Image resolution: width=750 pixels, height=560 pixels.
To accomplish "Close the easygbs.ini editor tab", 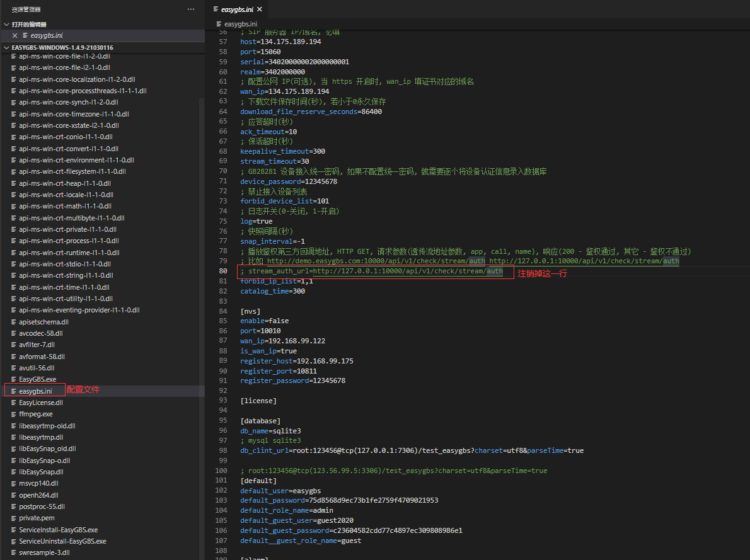I will pos(259,9).
